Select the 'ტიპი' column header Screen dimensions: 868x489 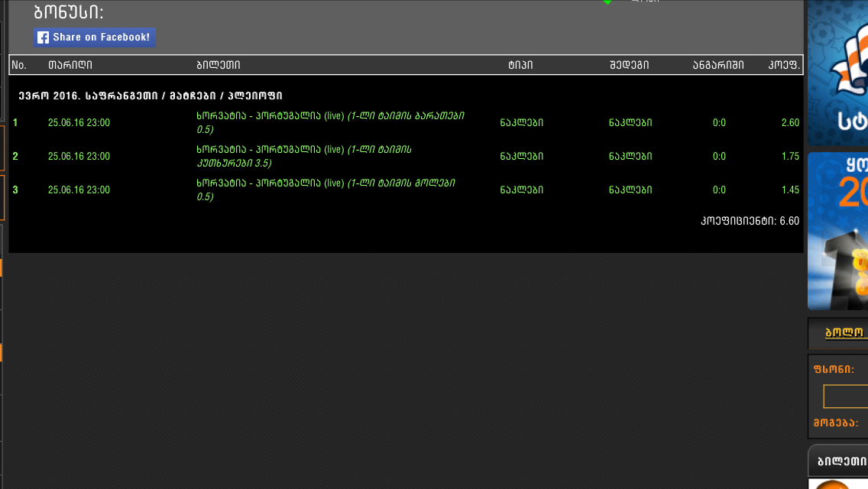[x=520, y=65]
